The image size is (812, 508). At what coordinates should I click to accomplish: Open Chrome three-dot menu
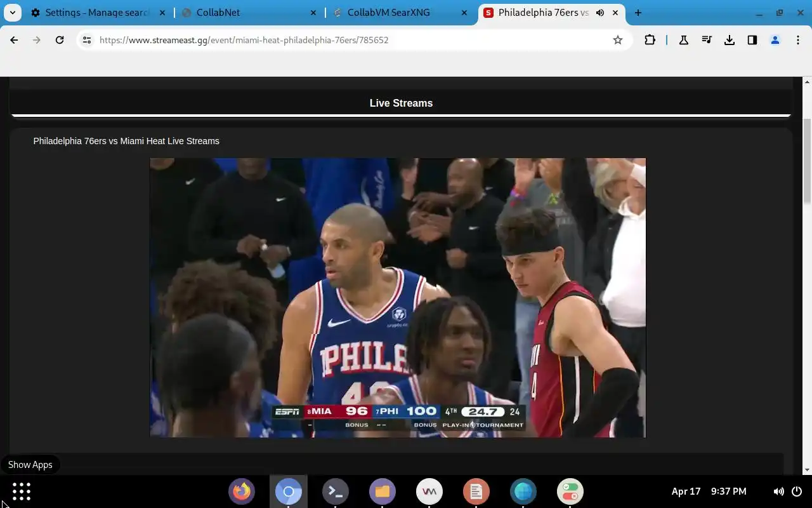point(798,40)
